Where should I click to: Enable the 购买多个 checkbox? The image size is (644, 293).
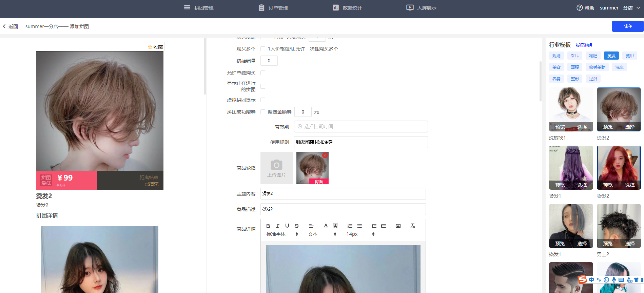pos(263,49)
